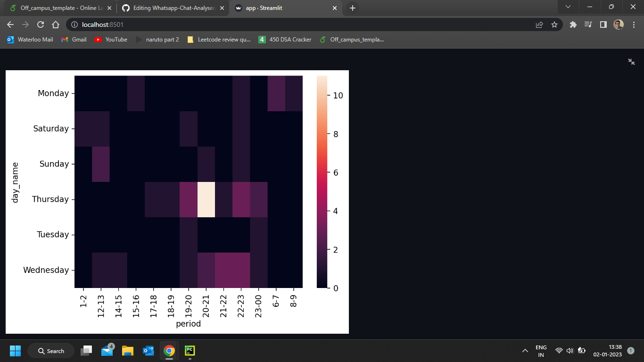Viewport: 644px width, 362px height.
Task: Collapse the fullscreen chart view in Streamlit
Action: click(631, 61)
